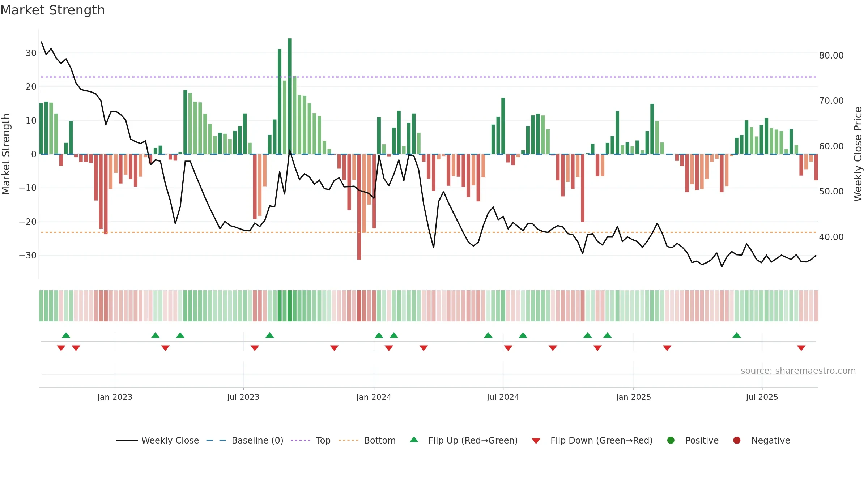Click the red flip-down marker right after Jul 2023
The height and width of the screenshot is (488, 868).
pyautogui.click(x=255, y=348)
